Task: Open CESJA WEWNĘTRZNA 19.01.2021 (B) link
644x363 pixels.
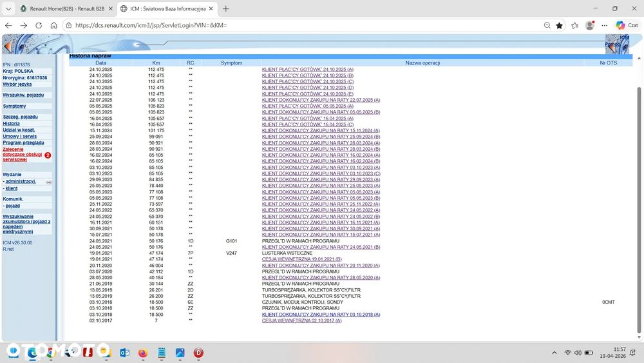Action: (x=302, y=259)
